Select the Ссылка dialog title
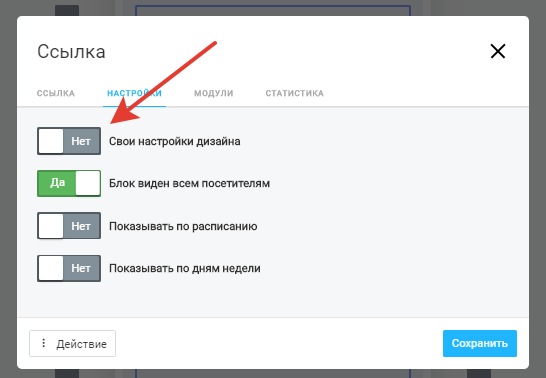 point(71,52)
